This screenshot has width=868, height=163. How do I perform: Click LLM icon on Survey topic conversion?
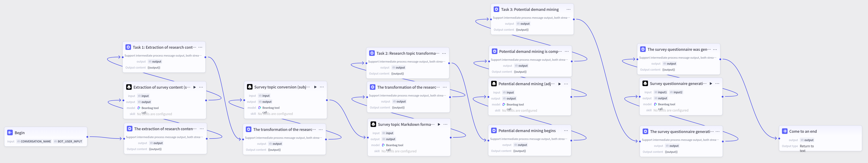coord(250,87)
